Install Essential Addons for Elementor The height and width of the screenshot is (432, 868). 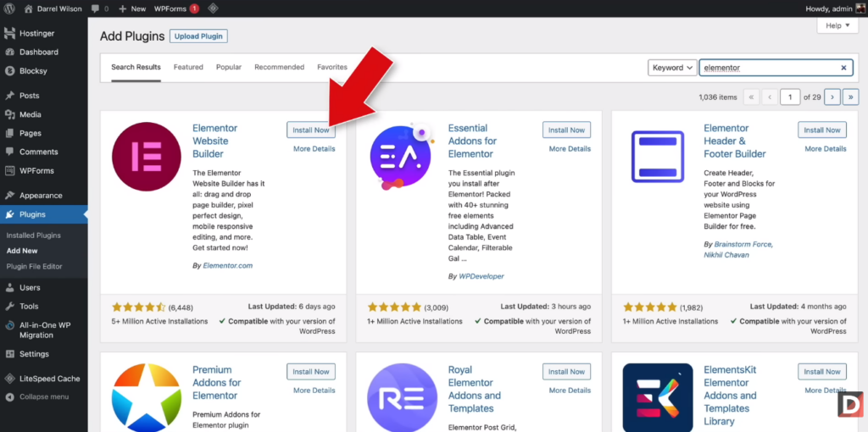click(x=566, y=130)
